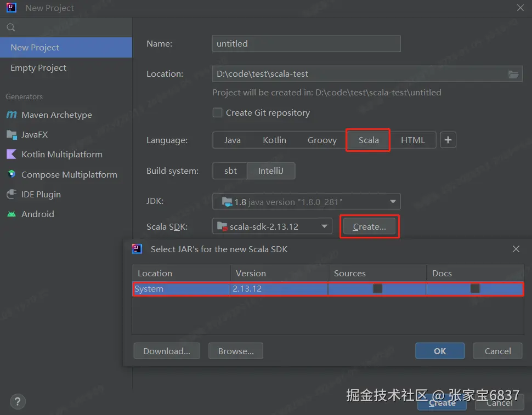
Task: Select Compose Multiplatform generator
Action: 66,174
